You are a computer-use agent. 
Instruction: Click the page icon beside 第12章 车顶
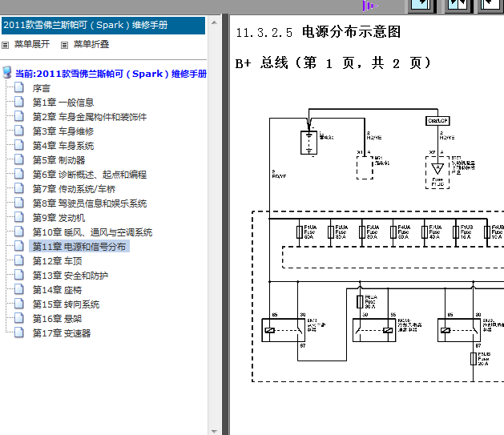click(x=19, y=260)
